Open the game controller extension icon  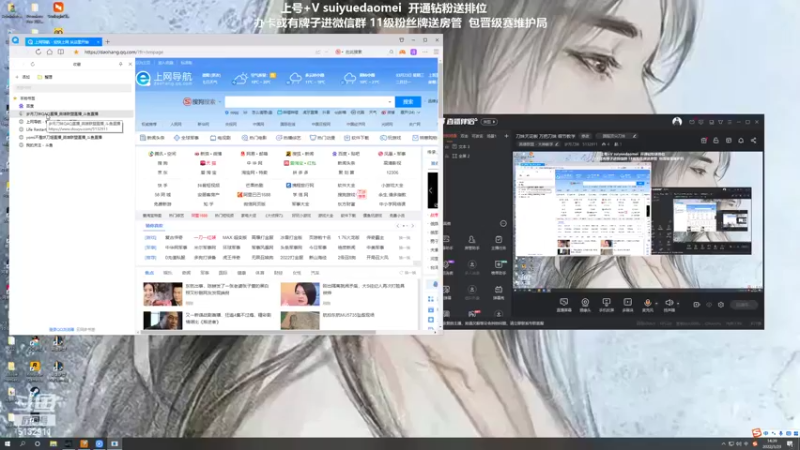pos(403,52)
